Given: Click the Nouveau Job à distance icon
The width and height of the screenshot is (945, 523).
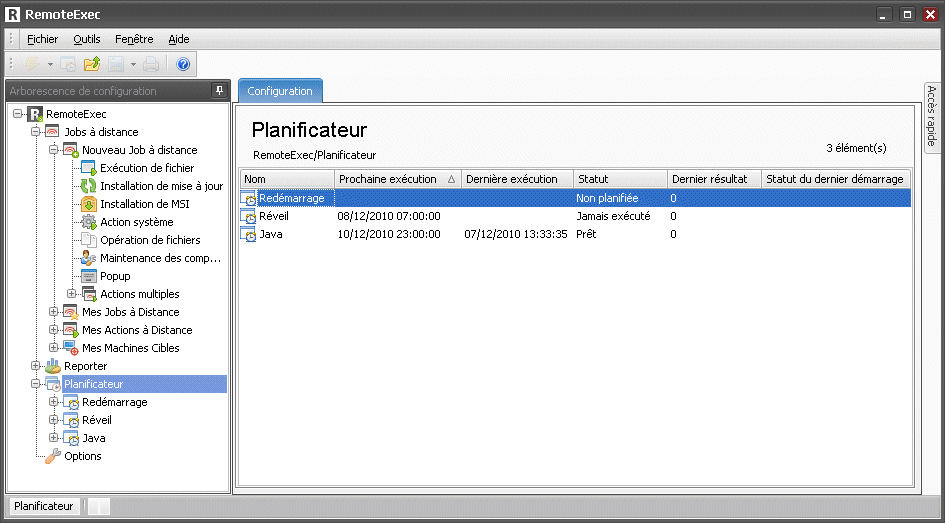Looking at the screenshot, I should (x=71, y=150).
